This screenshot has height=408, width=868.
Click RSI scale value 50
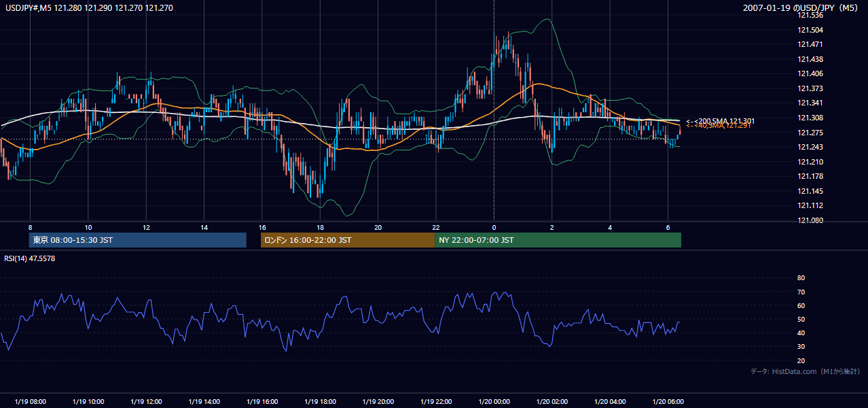(801, 319)
